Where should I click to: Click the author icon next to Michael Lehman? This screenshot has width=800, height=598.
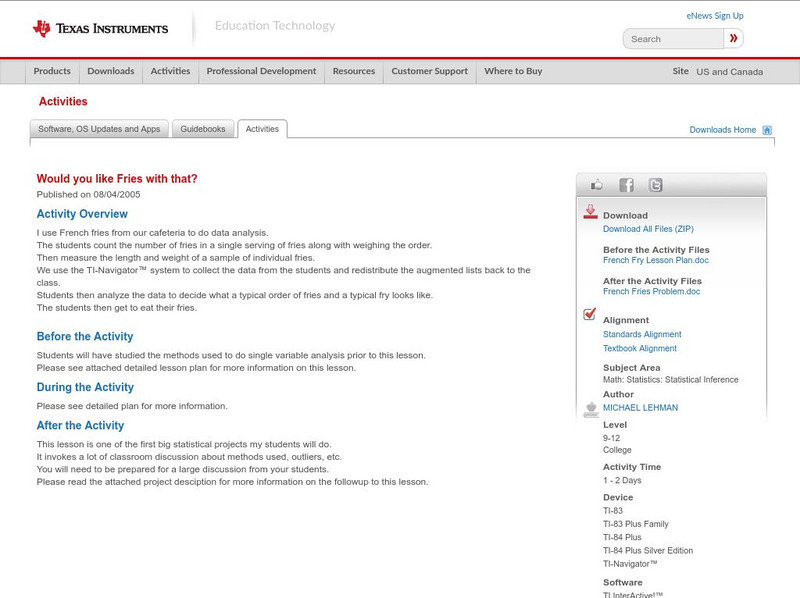click(590, 408)
